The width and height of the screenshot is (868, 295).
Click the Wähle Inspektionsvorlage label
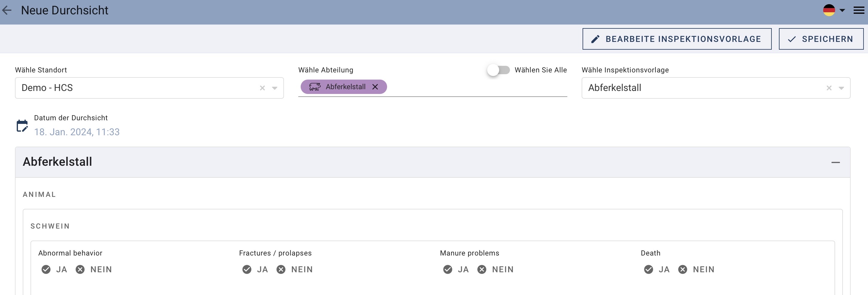(625, 70)
